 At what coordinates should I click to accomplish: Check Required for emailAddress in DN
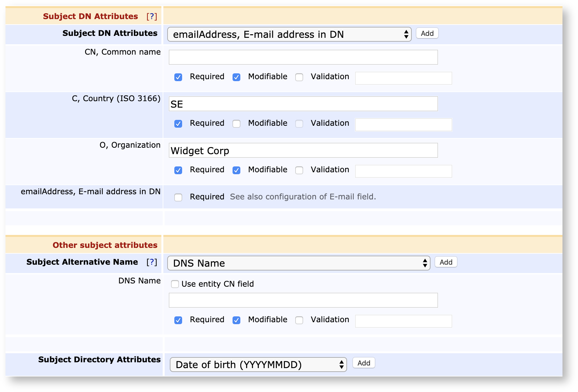click(178, 197)
